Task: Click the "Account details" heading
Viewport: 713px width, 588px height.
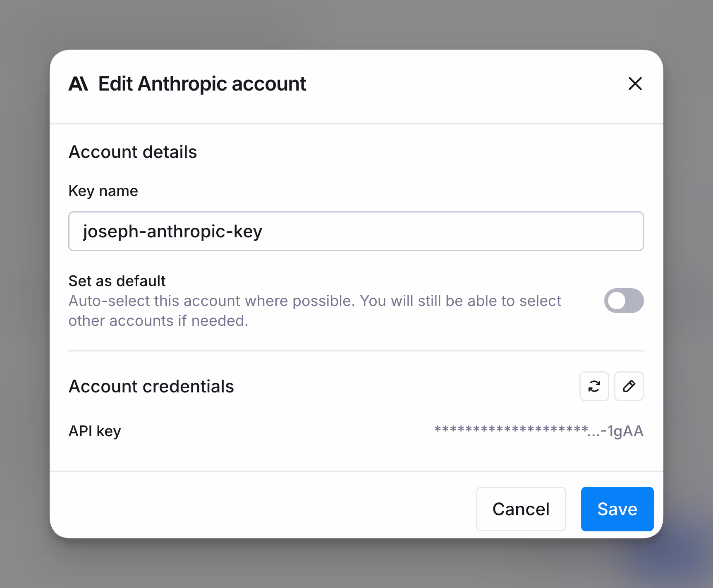Action: (133, 152)
